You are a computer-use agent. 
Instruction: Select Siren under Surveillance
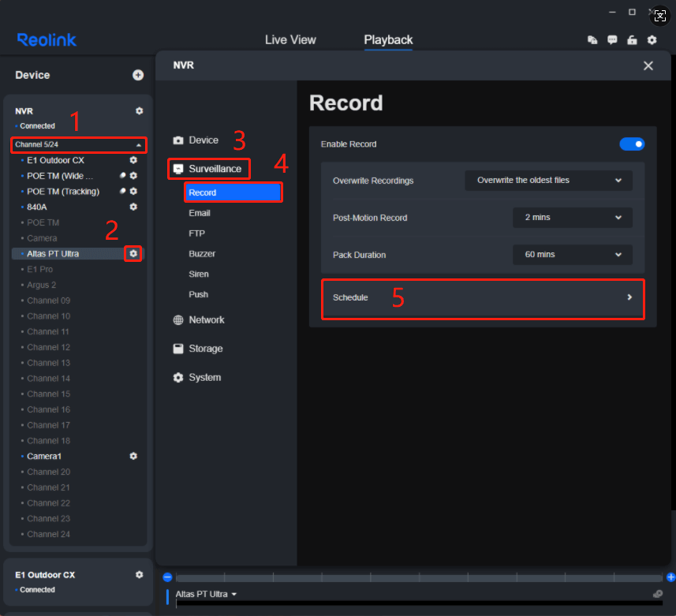pyautogui.click(x=198, y=274)
